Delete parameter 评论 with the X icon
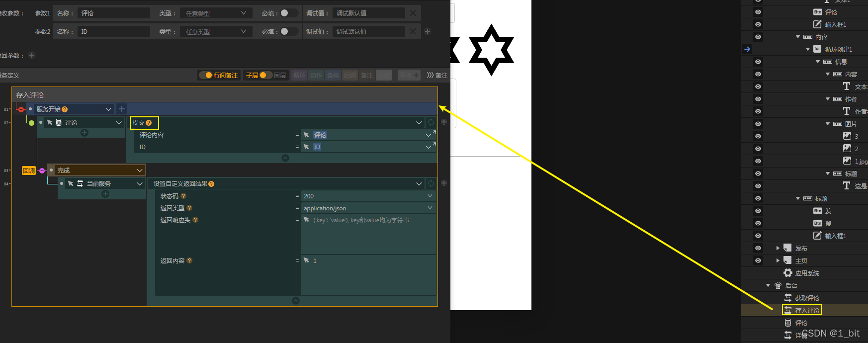The image size is (868, 343). click(413, 13)
